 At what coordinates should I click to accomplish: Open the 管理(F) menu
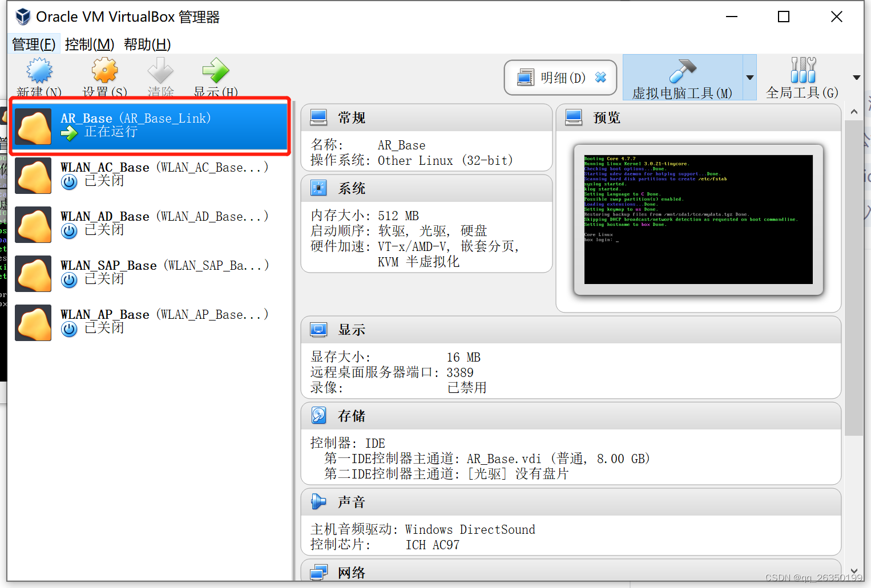[34, 44]
